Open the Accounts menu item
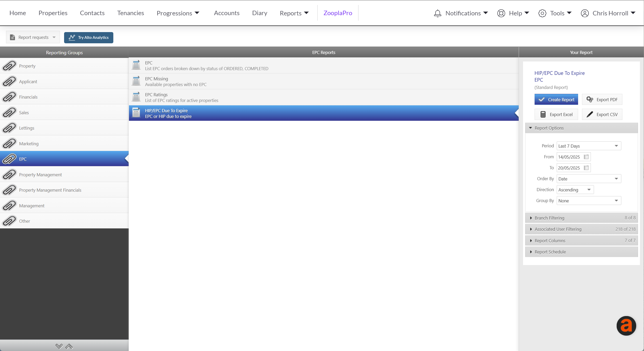Viewport: 644px width, 351px height. [x=226, y=13]
